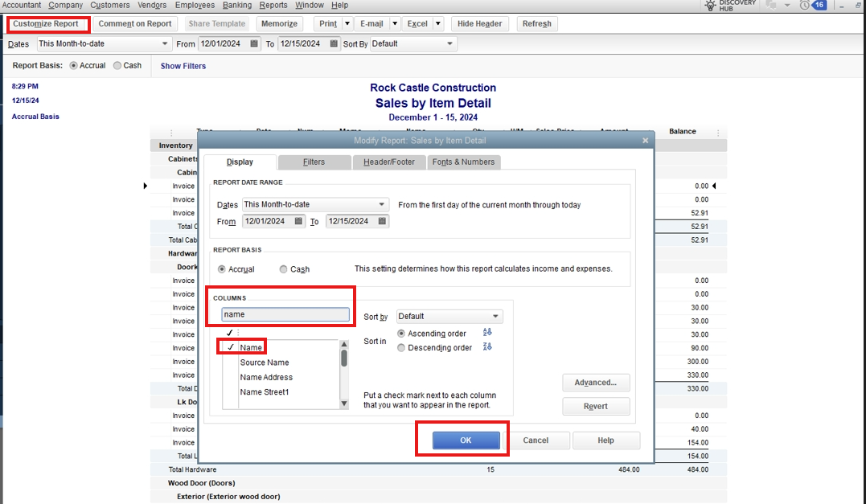Select Accrual radio in Modify Report dialog
Viewport: 866px width, 504px height.
tap(221, 269)
